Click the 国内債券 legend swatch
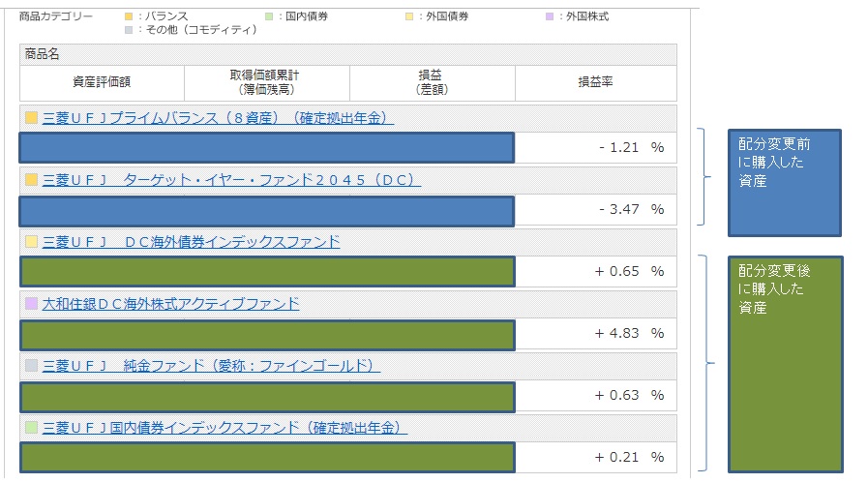 269,16
